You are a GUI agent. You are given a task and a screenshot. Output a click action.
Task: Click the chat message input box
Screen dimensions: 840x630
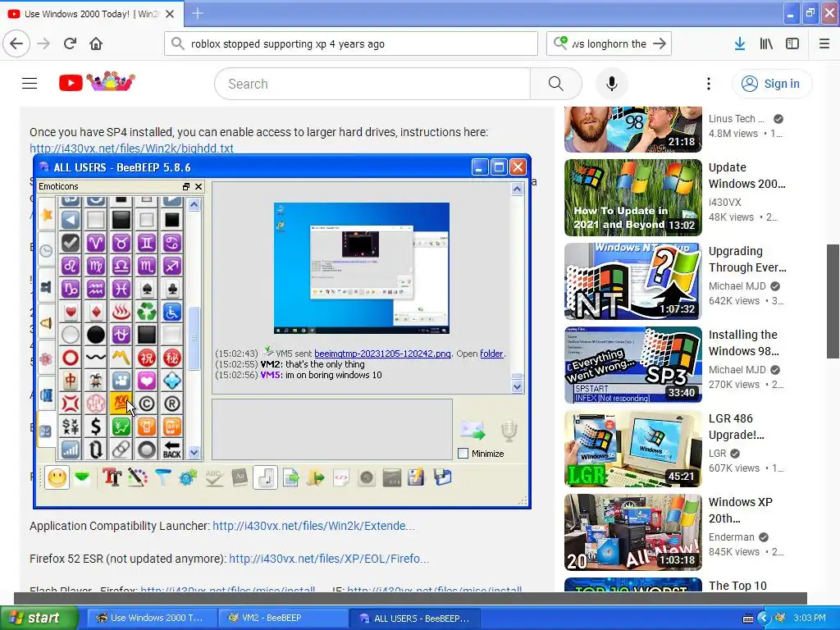tap(332, 429)
